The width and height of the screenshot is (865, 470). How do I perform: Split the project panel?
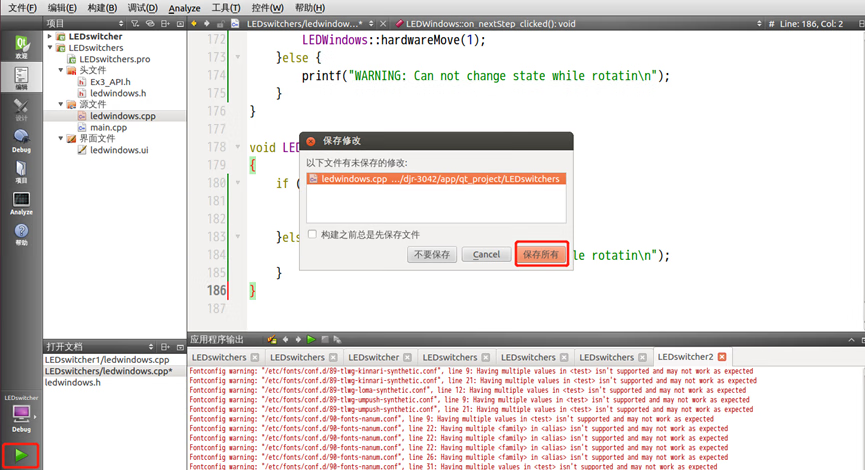point(165,24)
